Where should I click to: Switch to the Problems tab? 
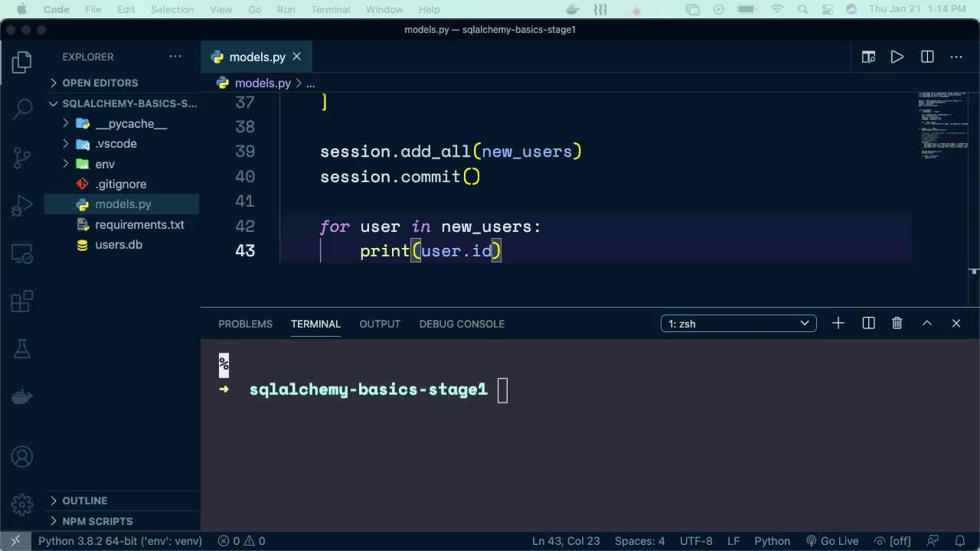(x=245, y=324)
